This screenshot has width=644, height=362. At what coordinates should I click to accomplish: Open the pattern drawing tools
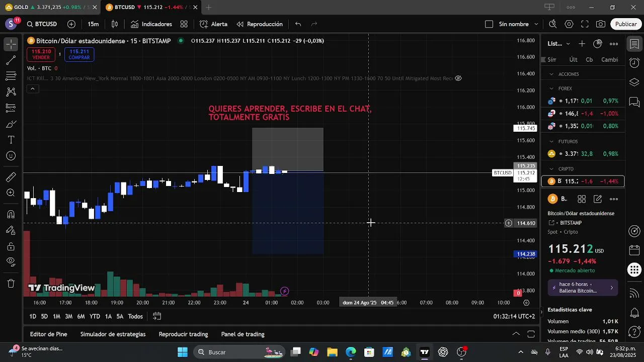pyautogui.click(x=11, y=92)
